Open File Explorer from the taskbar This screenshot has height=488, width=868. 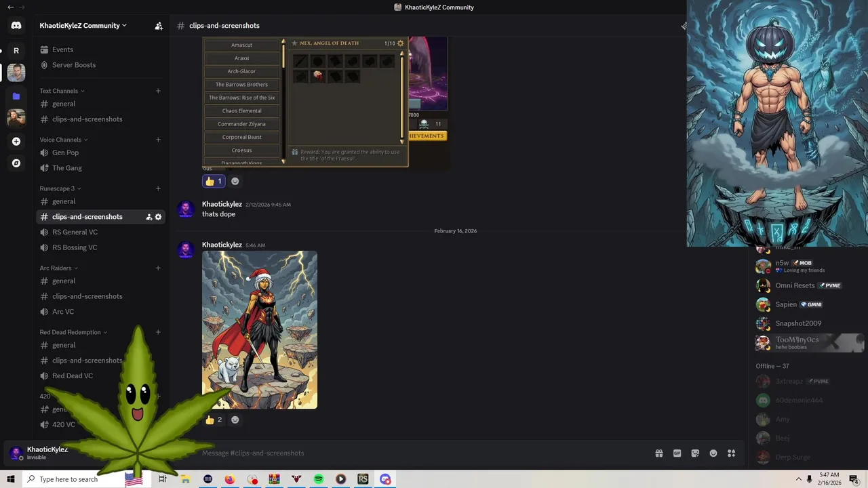point(185,479)
